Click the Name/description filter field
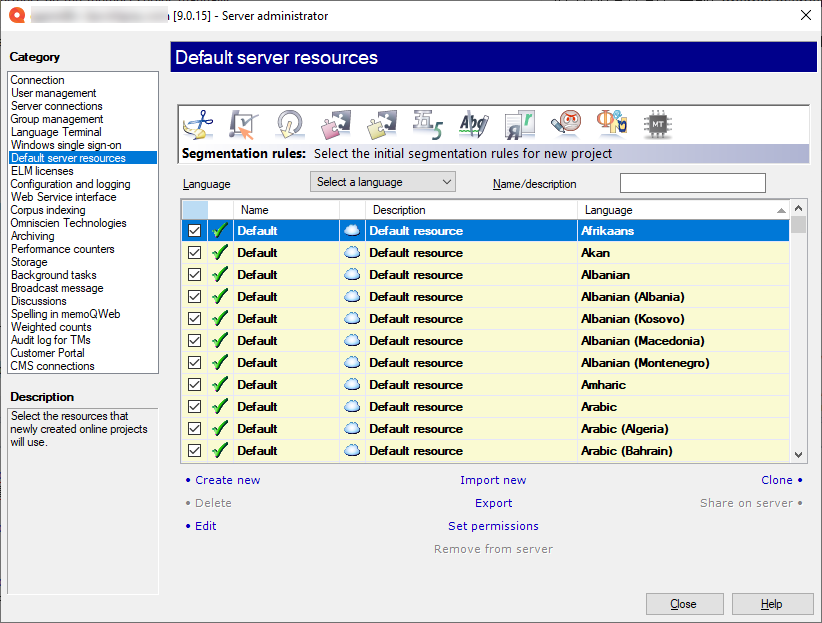Screen dimensions: 822x623 pos(692,183)
